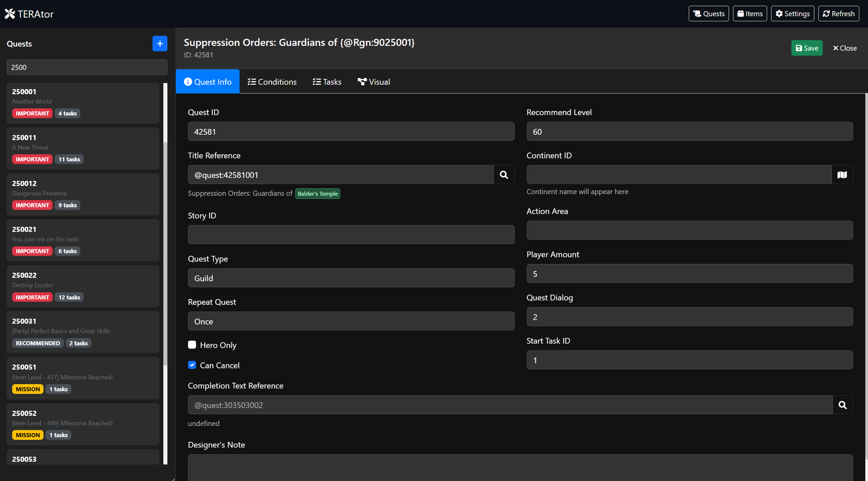Expand the Quest Type dropdown

pos(351,278)
